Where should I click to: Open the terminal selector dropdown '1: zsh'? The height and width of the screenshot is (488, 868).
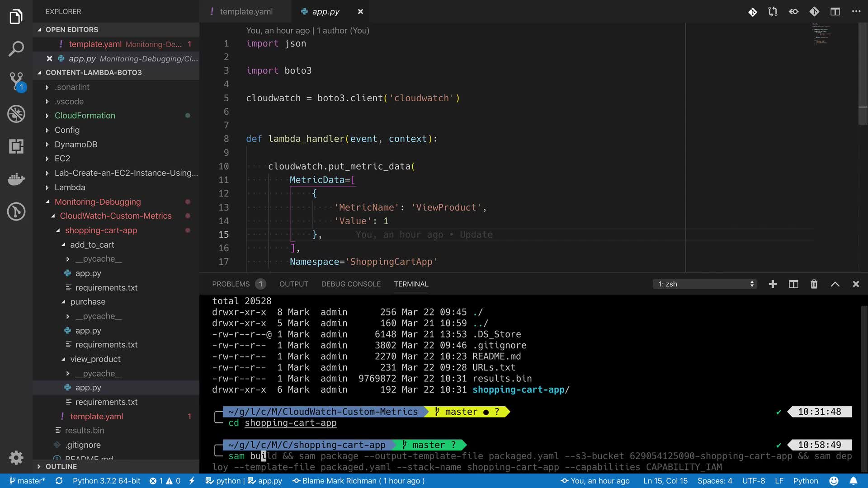[705, 284]
